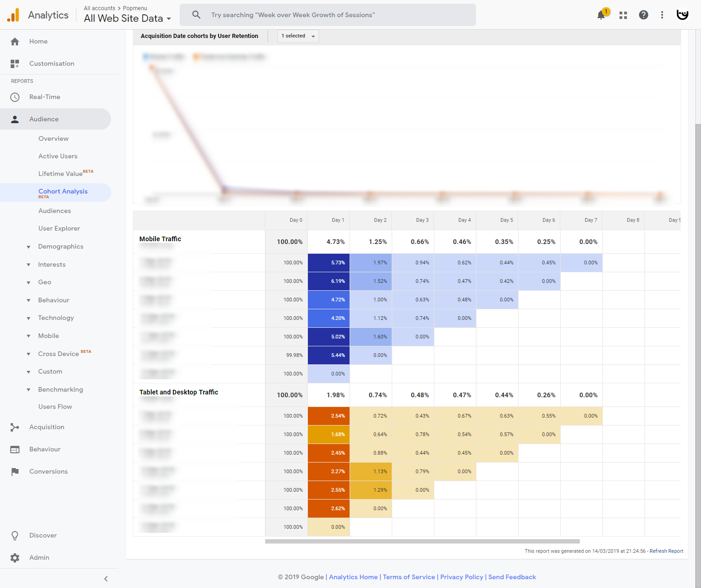Collapse the sidebar with the chevron arrow

(x=106, y=579)
